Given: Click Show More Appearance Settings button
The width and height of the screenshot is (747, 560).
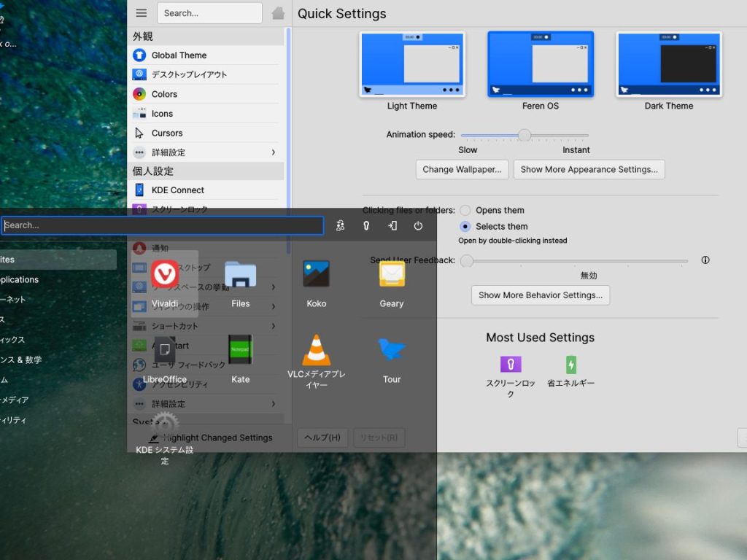Looking at the screenshot, I should click(x=589, y=169).
